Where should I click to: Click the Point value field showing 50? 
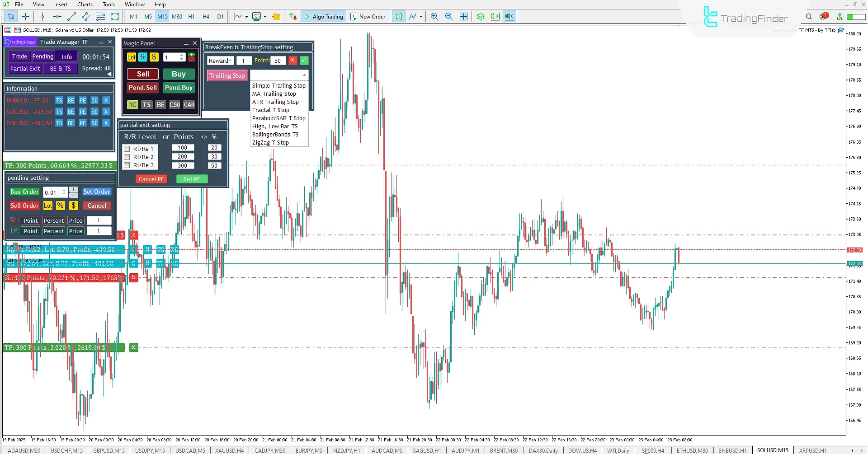(x=278, y=60)
